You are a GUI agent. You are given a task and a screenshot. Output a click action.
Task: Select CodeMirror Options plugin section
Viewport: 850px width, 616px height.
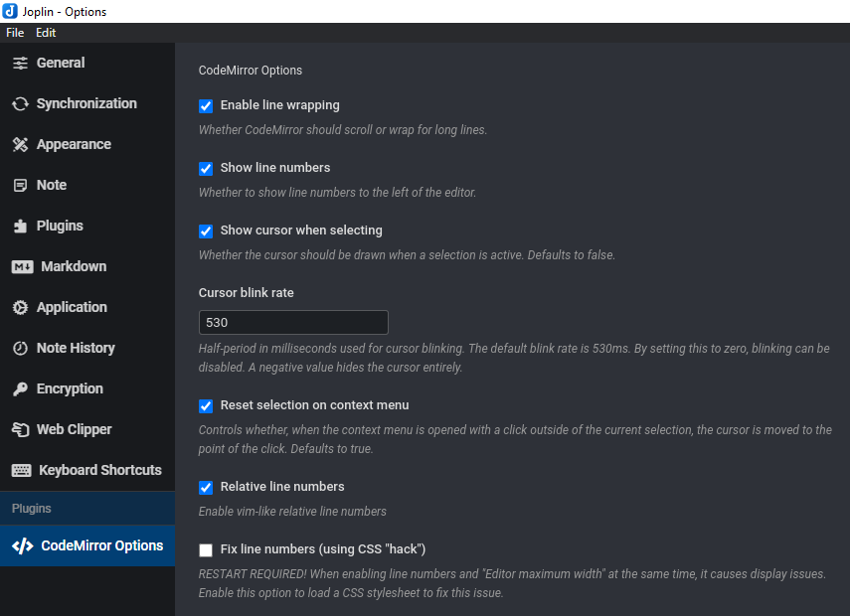click(87, 546)
